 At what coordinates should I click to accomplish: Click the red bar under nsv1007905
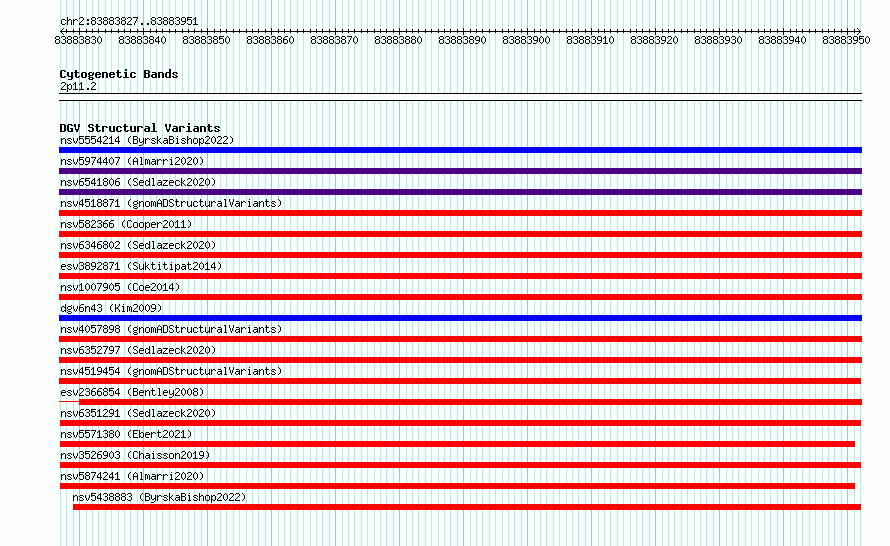(460, 297)
